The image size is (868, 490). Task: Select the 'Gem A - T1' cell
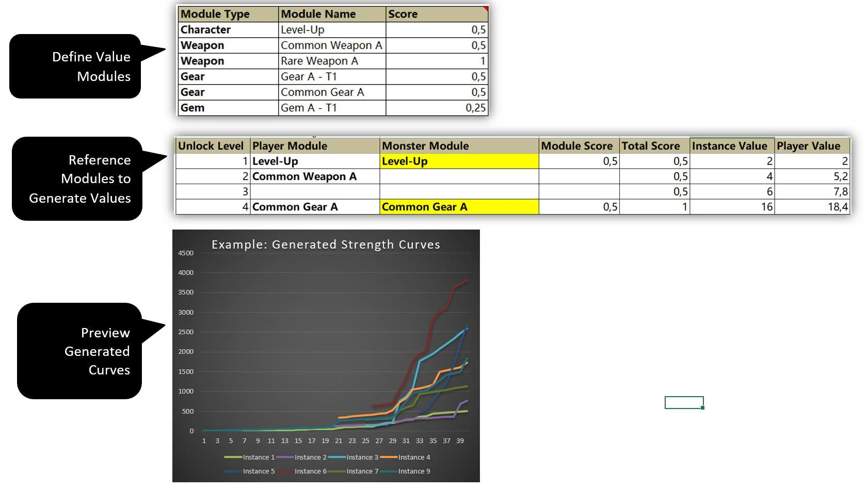coord(332,108)
